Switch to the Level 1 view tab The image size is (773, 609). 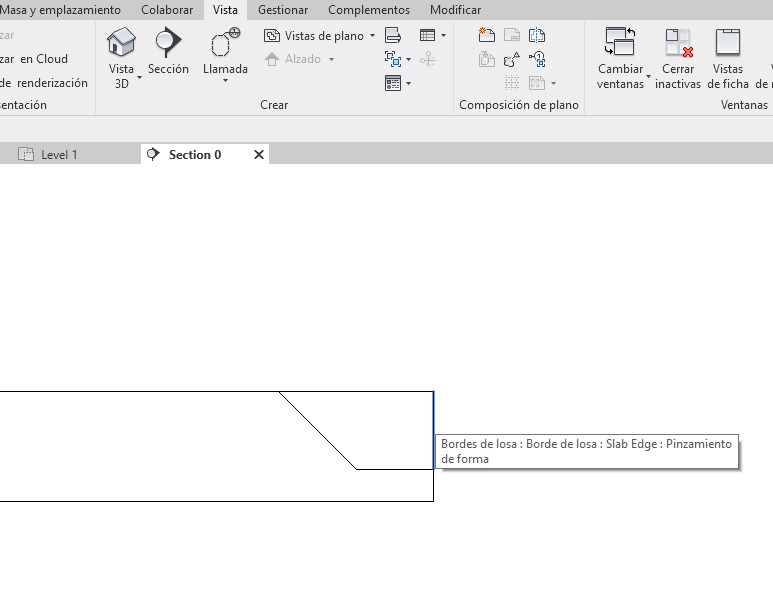tap(58, 155)
